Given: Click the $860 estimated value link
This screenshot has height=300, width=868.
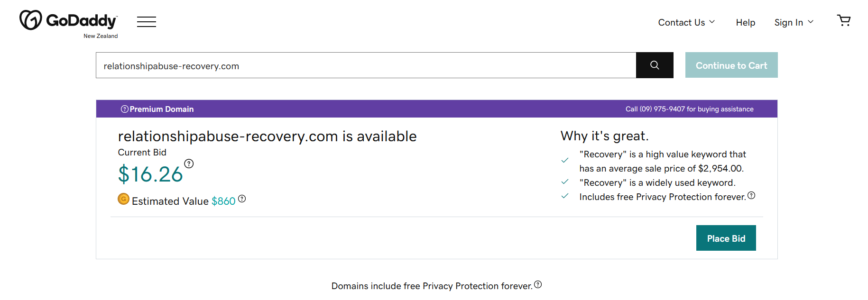Looking at the screenshot, I should [223, 201].
